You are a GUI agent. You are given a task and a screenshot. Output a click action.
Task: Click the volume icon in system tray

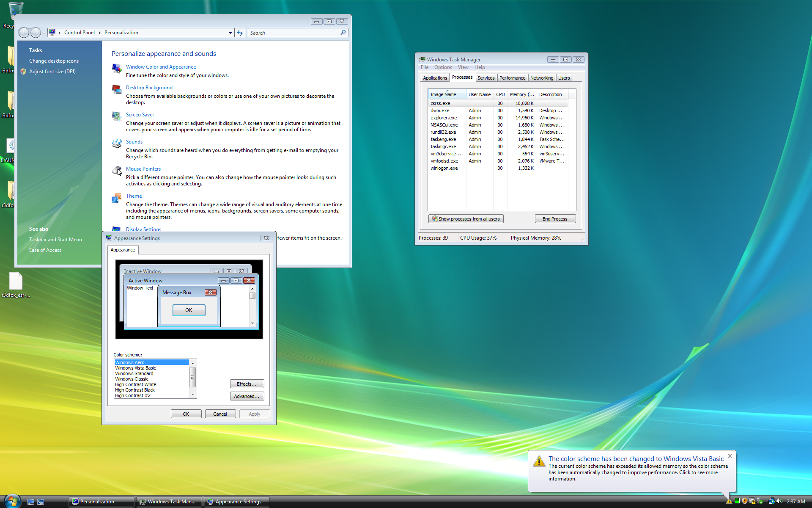tap(779, 501)
